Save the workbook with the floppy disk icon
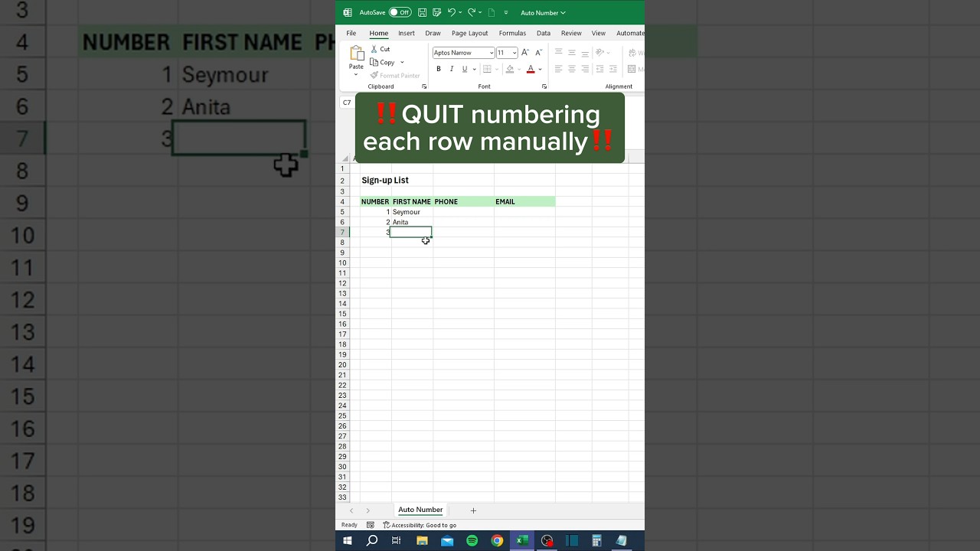The image size is (980, 551). (422, 12)
